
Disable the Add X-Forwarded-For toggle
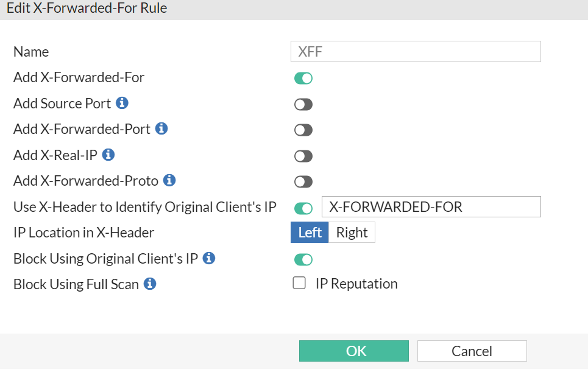click(x=303, y=78)
